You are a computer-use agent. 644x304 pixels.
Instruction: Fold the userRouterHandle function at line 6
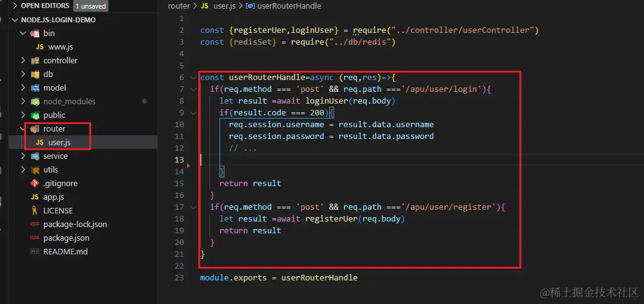(193, 78)
